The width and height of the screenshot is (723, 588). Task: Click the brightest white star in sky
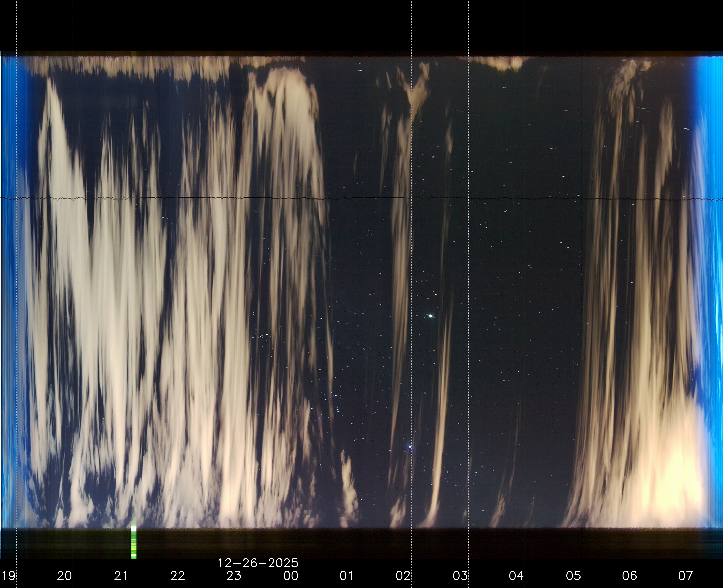tap(431, 316)
